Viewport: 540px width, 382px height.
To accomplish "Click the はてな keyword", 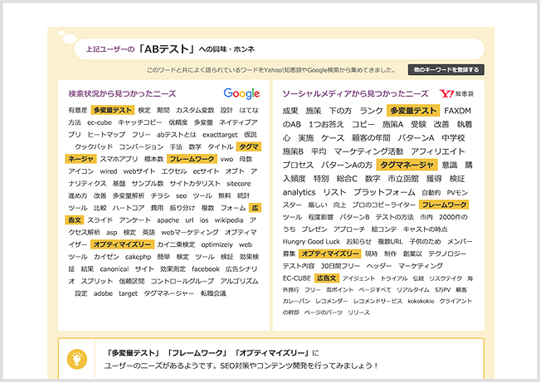I will pos(249,110).
